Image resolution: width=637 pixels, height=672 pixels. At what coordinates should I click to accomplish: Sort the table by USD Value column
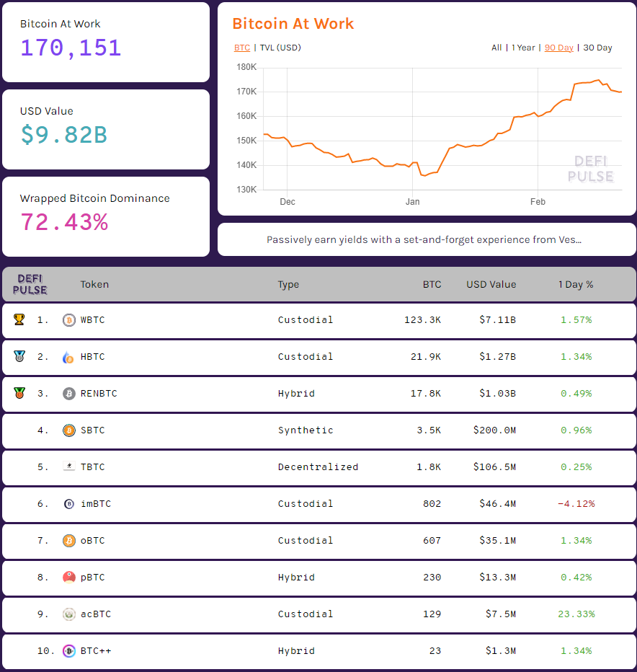point(491,285)
